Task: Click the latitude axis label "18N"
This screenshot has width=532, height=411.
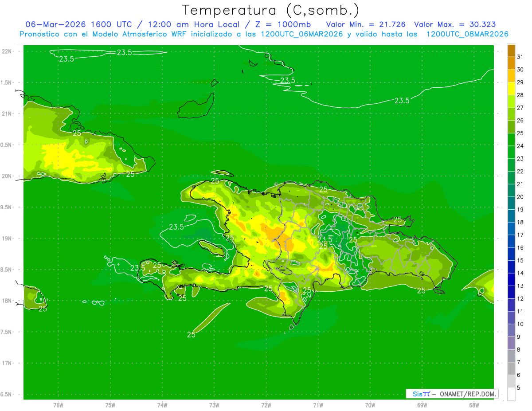Action: click(7, 301)
